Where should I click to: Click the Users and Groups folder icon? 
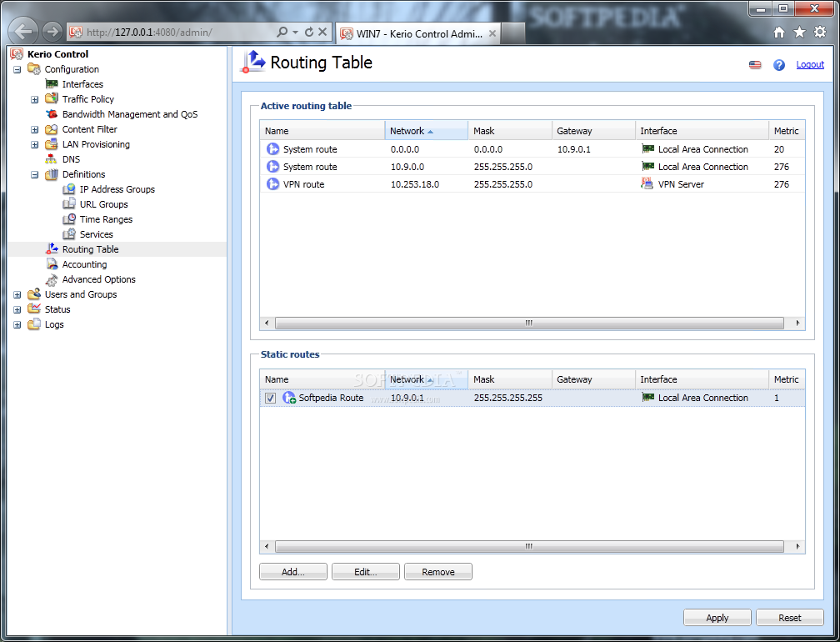33,293
